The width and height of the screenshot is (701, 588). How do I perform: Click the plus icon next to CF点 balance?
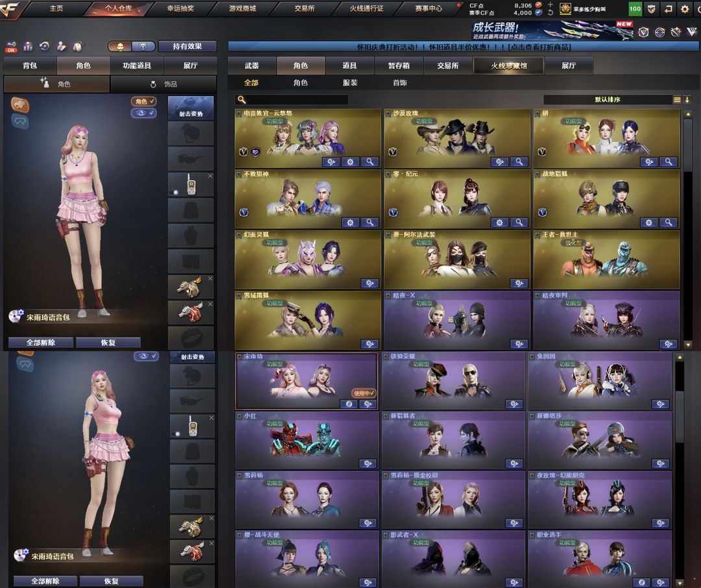tap(550, 5)
